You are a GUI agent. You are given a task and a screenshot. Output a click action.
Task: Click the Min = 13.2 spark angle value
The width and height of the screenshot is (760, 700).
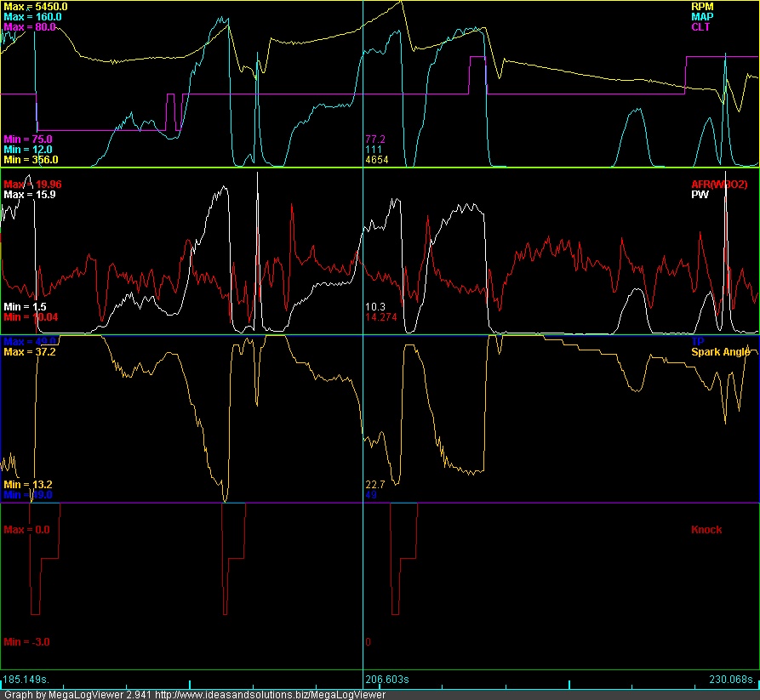(27, 485)
